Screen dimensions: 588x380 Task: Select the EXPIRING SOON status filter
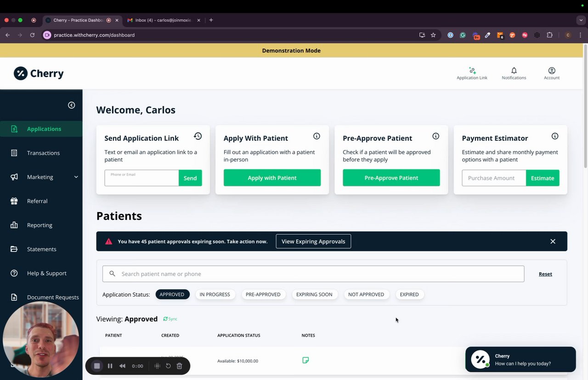tap(314, 295)
